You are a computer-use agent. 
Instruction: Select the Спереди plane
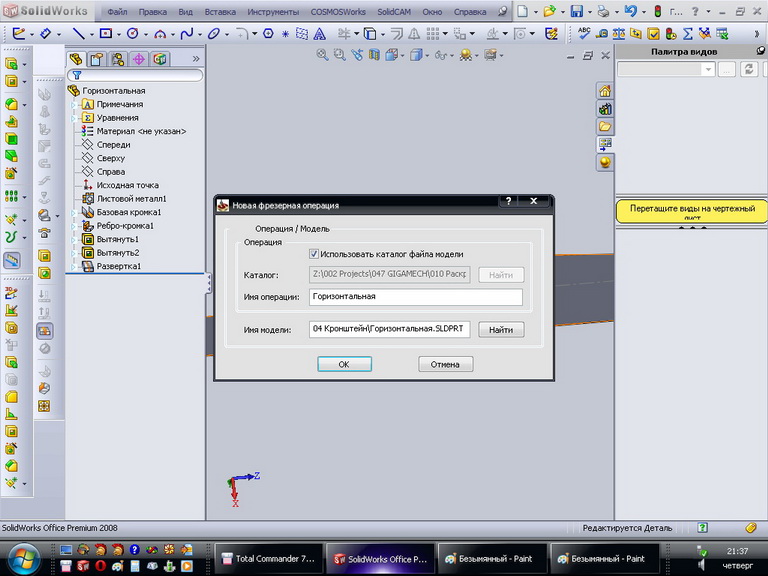click(113, 145)
